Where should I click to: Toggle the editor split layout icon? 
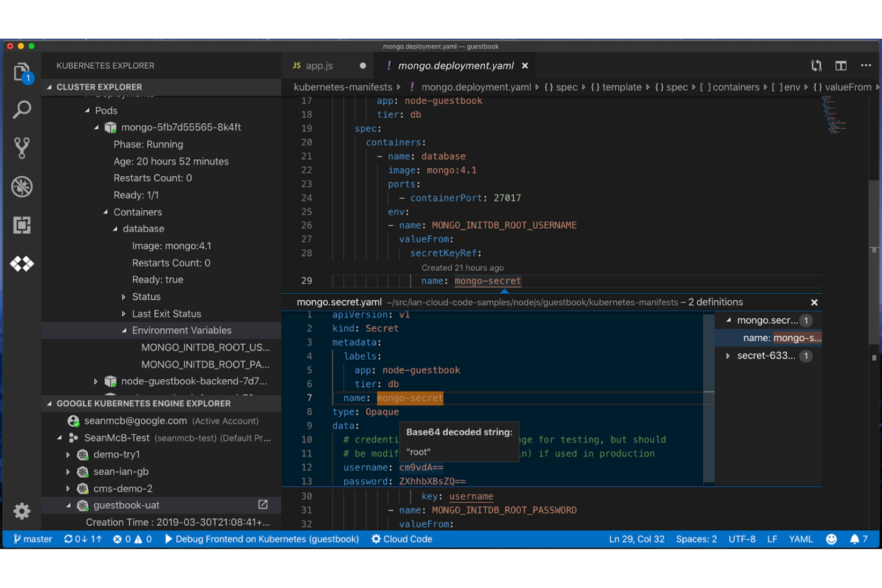[x=841, y=66]
